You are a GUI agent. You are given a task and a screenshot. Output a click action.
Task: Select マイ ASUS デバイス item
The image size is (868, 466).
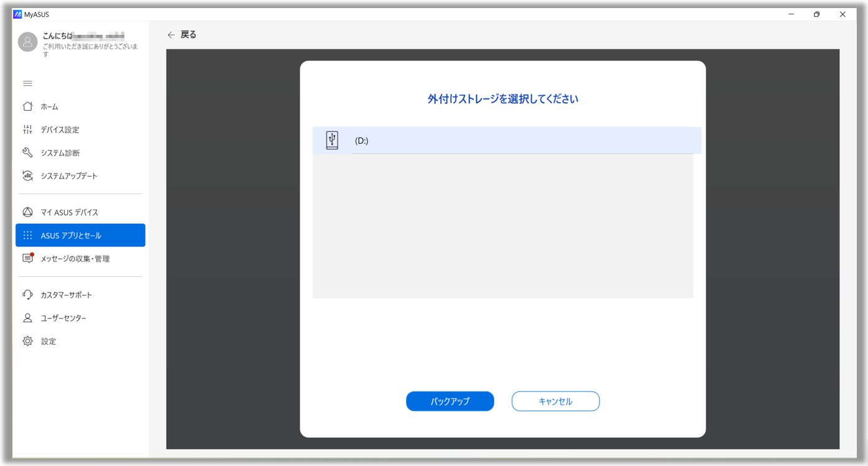[x=80, y=212]
